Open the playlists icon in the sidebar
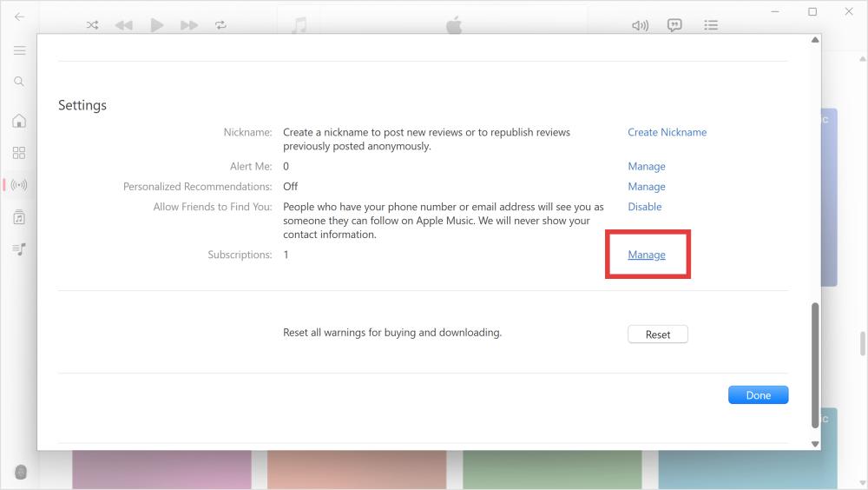 click(x=19, y=249)
